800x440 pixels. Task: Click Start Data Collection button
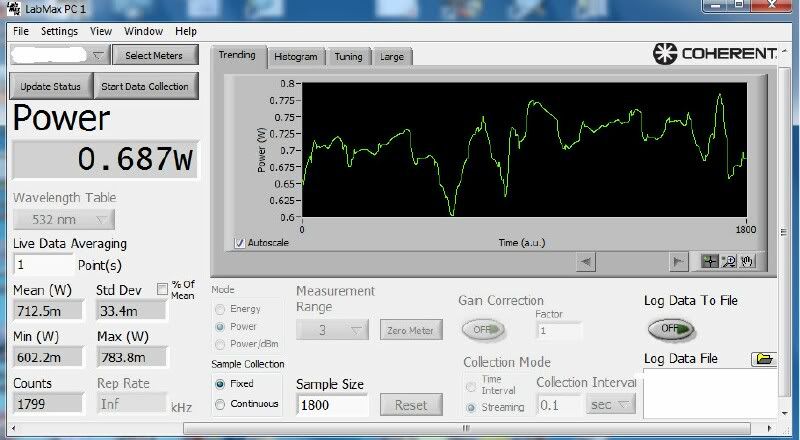145,86
